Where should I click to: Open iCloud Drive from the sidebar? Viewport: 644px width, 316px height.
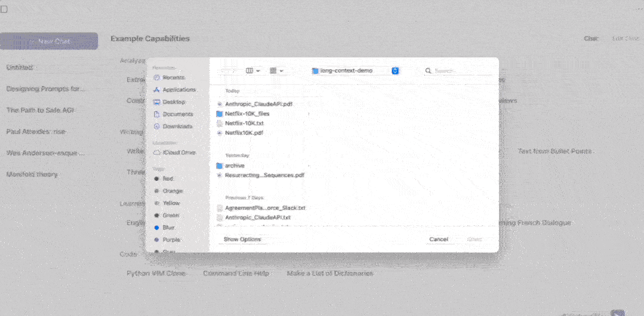point(174,152)
